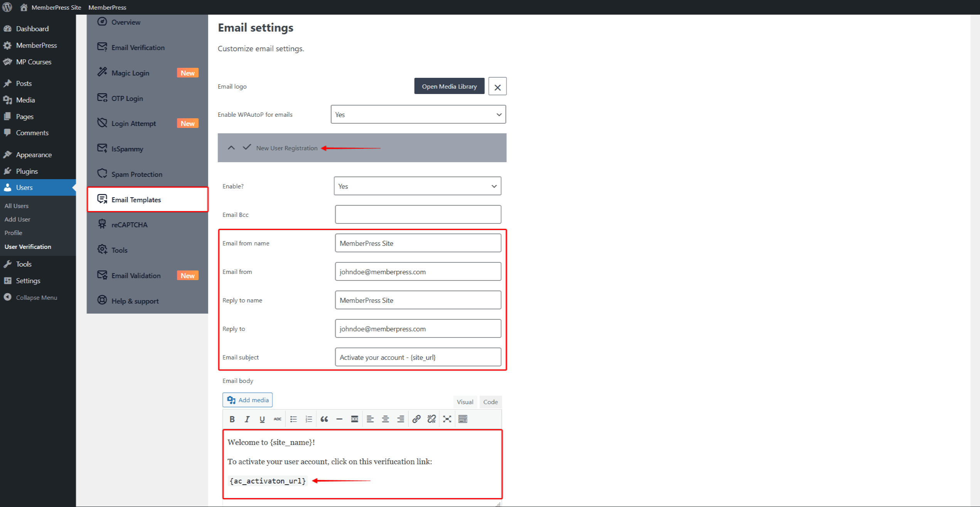
Task: Click the insert link icon
Action: pos(416,419)
